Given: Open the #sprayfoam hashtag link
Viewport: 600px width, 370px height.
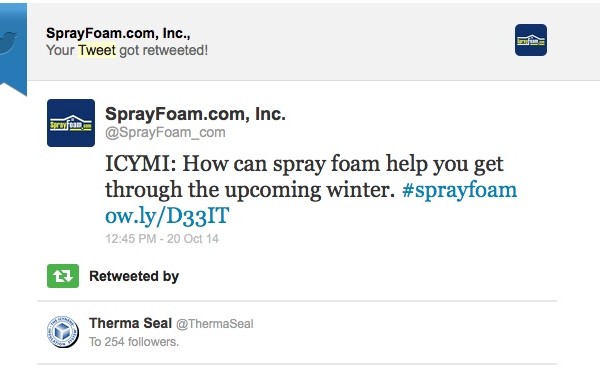Looking at the screenshot, I should click(459, 190).
